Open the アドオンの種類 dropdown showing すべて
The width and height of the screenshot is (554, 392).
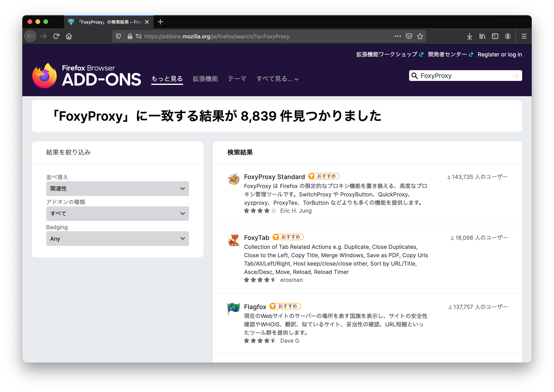117,214
